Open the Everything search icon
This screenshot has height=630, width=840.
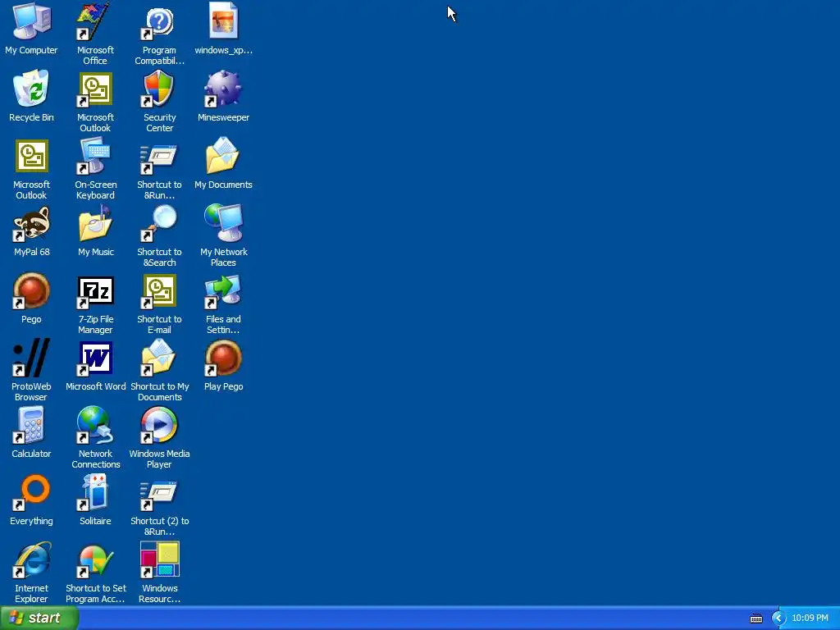(x=32, y=492)
